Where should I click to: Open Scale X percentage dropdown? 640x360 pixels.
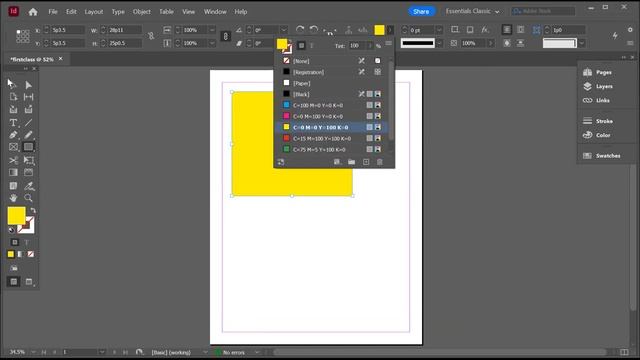(x=212, y=30)
